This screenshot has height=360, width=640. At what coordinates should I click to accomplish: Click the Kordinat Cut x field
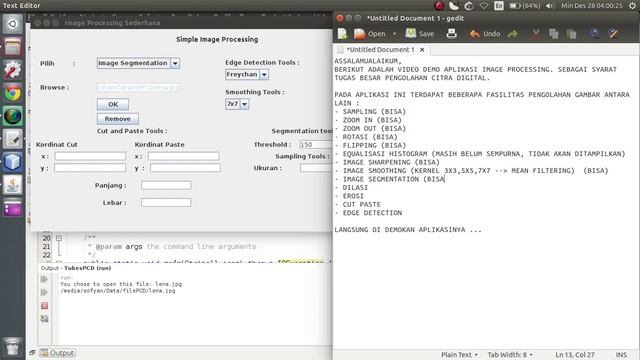point(90,156)
